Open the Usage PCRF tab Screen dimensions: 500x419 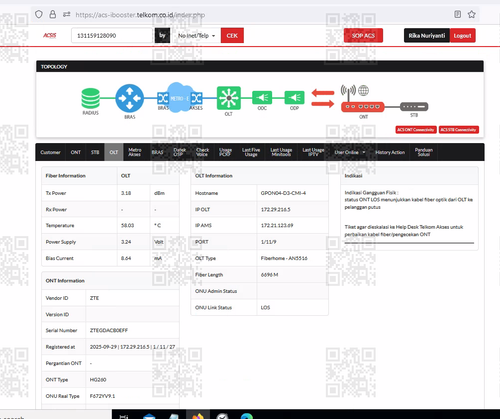225,152
